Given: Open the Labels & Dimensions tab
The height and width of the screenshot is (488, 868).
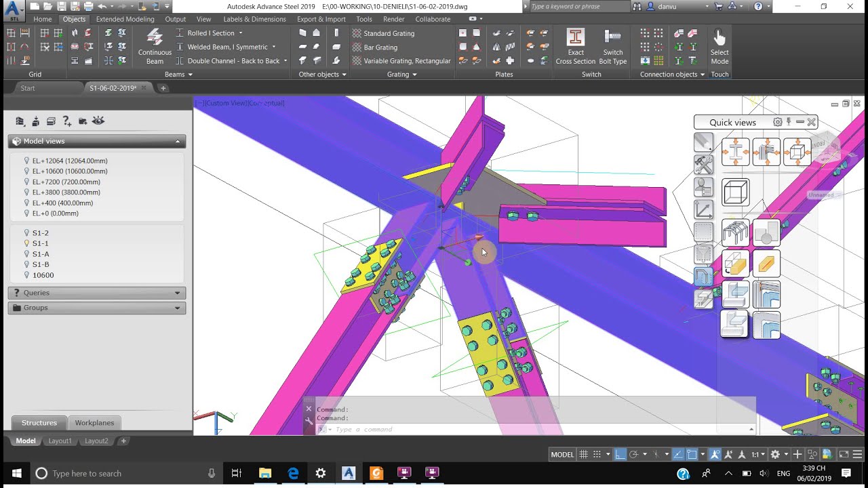Looking at the screenshot, I should pyautogui.click(x=254, y=19).
